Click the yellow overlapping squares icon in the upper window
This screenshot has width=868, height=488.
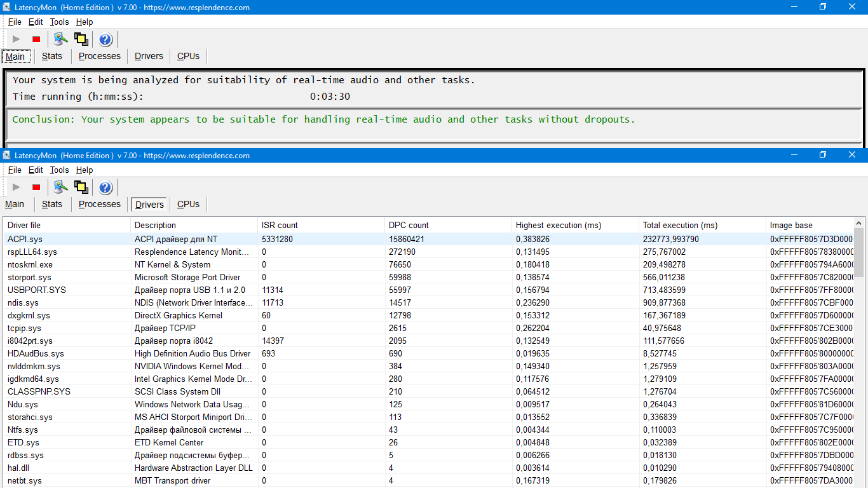(81, 39)
